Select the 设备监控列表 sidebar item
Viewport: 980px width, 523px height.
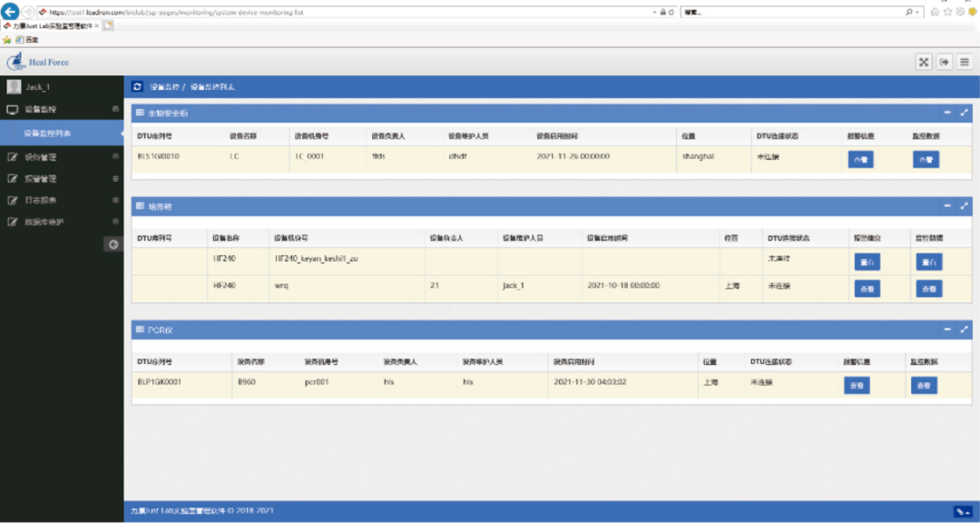[x=62, y=133]
